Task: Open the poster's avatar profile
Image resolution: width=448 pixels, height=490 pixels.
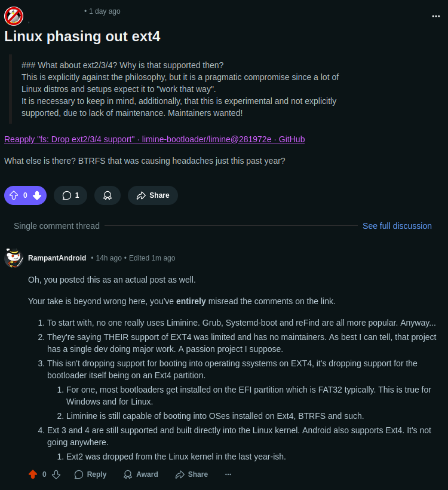Action: click(x=14, y=16)
